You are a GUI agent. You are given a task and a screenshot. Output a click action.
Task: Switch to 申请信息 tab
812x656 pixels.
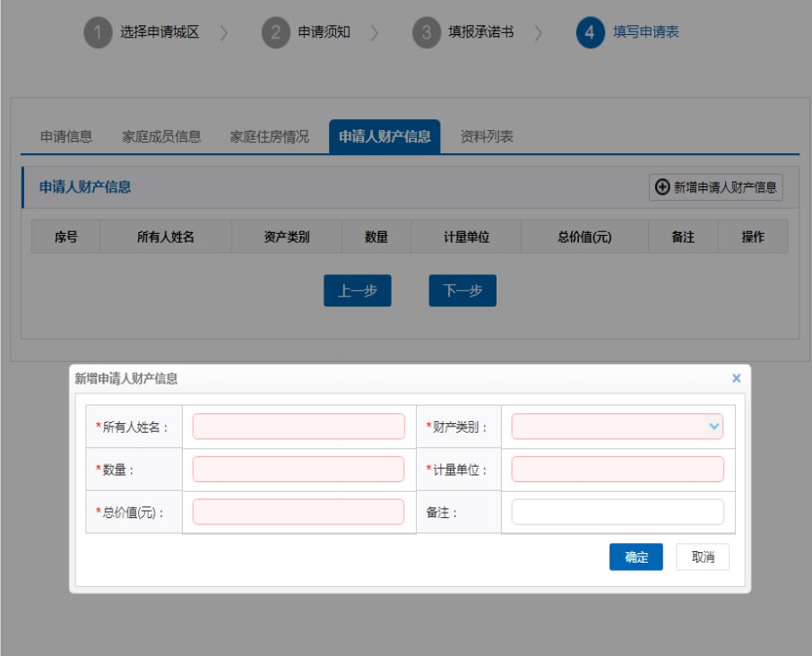pos(66,137)
